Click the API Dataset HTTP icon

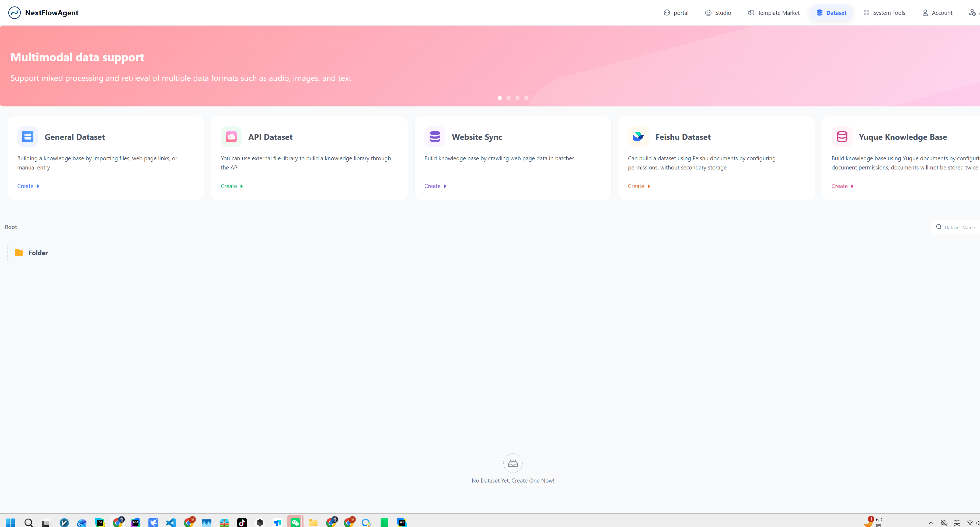(231, 137)
